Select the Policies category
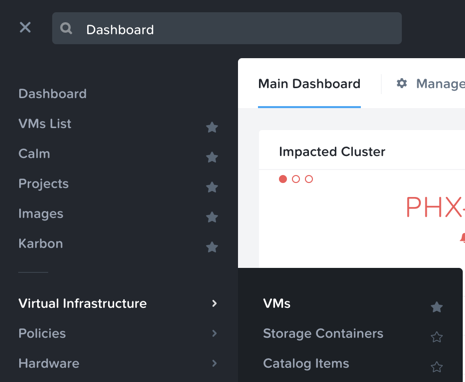 click(x=42, y=333)
